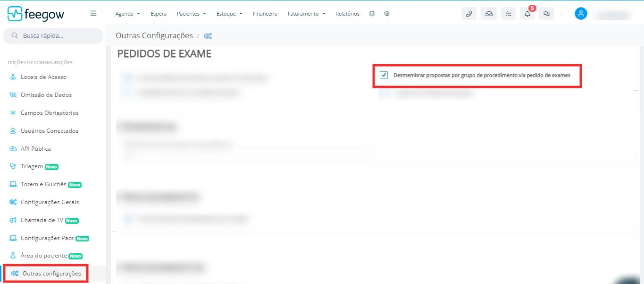Screen dimensions: 644x284
Task: Open the phone call icon button
Action: pyautogui.click(x=469, y=14)
